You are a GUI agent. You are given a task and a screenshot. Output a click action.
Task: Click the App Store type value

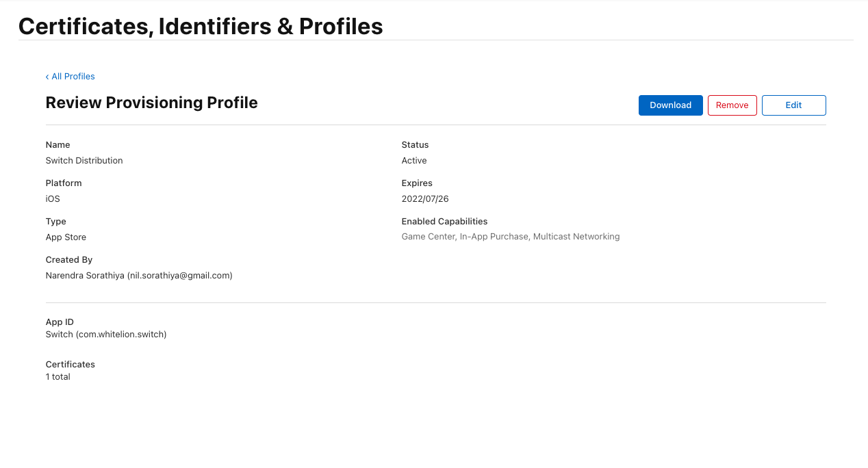pyautogui.click(x=66, y=237)
